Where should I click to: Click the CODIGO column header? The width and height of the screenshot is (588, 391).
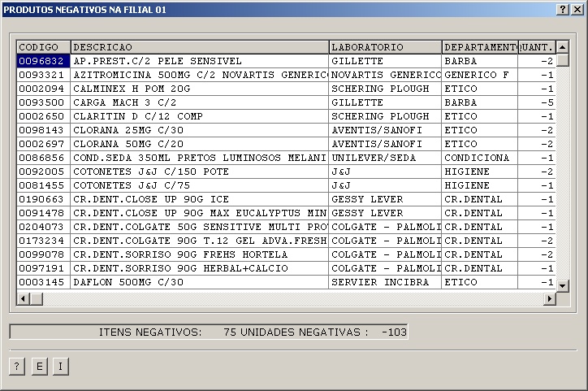[44, 47]
